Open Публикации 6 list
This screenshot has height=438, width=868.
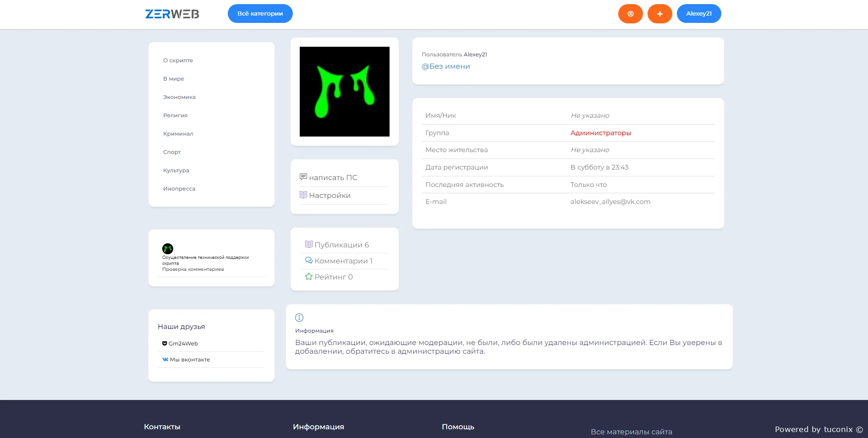coord(341,245)
